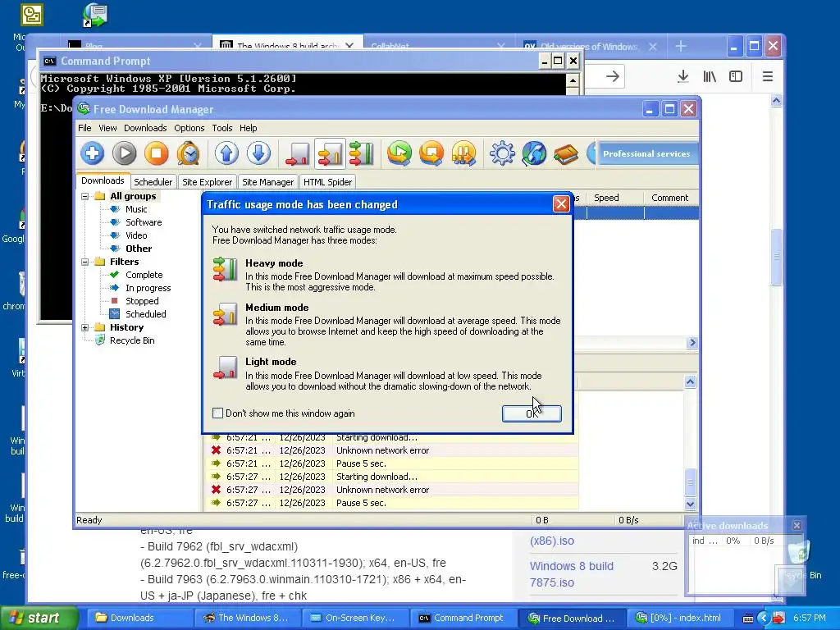840x630 pixels.
Task: Click the 6:57:27 'Unknown network error' log entry
Action: (x=391, y=490)
